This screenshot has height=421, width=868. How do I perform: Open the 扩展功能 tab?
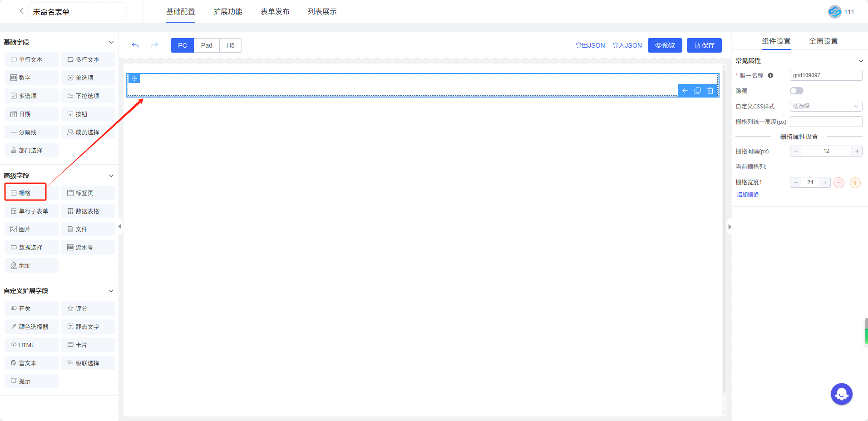tap(228, 12)
